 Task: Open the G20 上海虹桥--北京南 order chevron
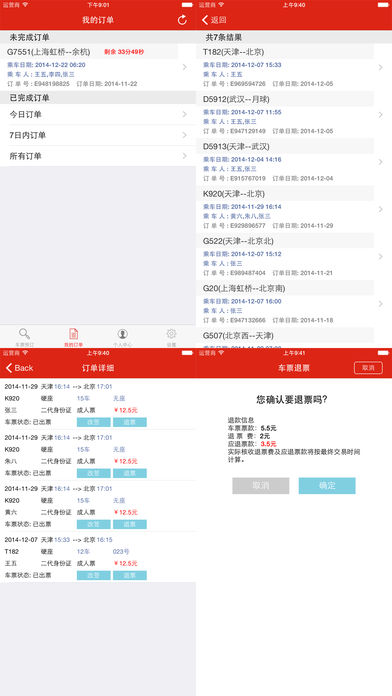[380, 304]
